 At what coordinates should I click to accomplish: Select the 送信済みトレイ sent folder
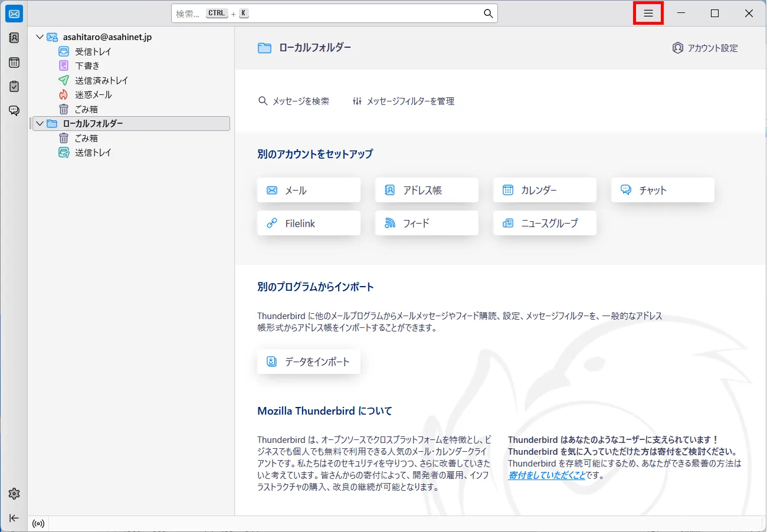[101, 80]
